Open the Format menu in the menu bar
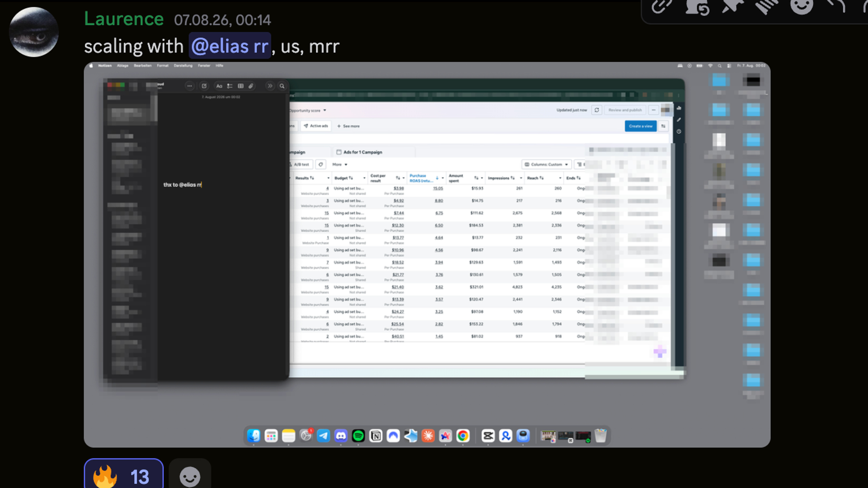The width and height of the screenshot is (868, 488). coord(162,66)
